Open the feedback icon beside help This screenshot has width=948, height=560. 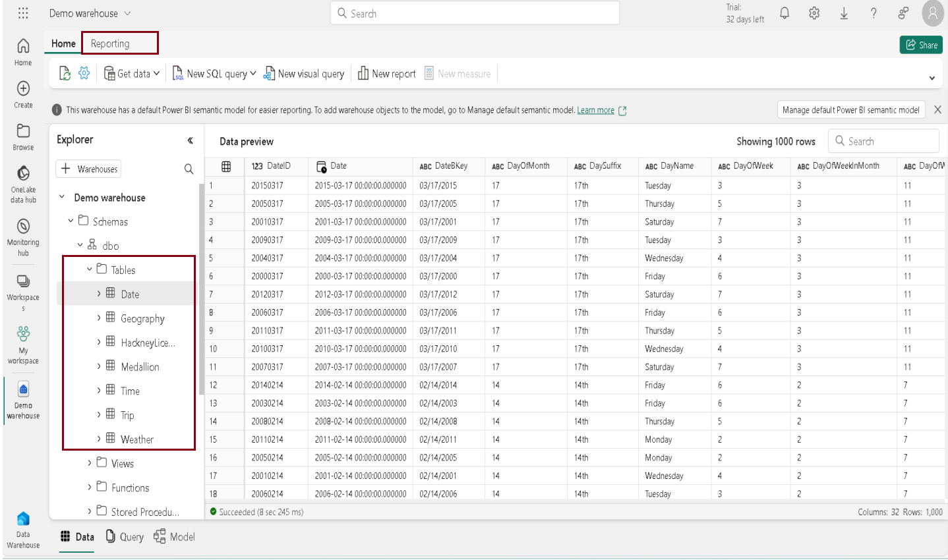903,13
